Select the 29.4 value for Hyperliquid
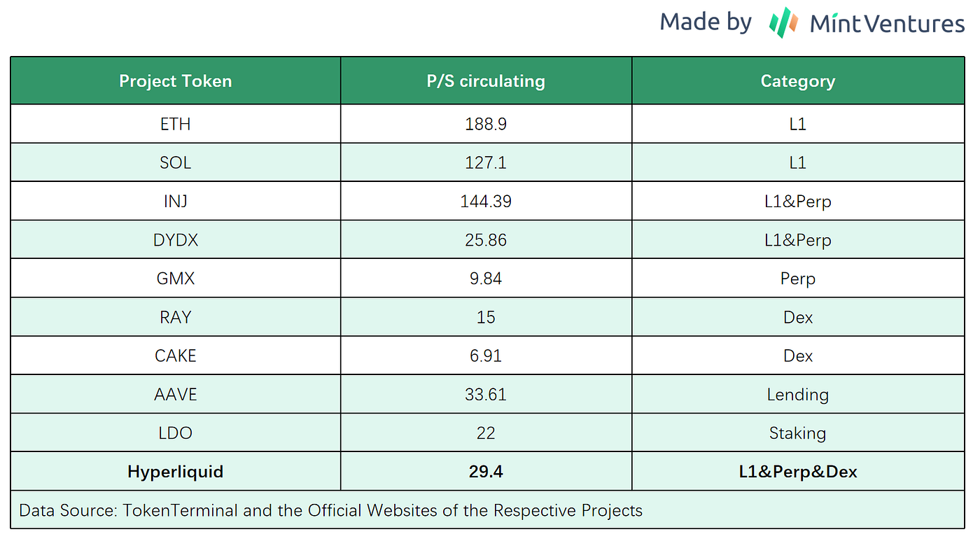Screen dimensions: 980x534 (486, 472)
